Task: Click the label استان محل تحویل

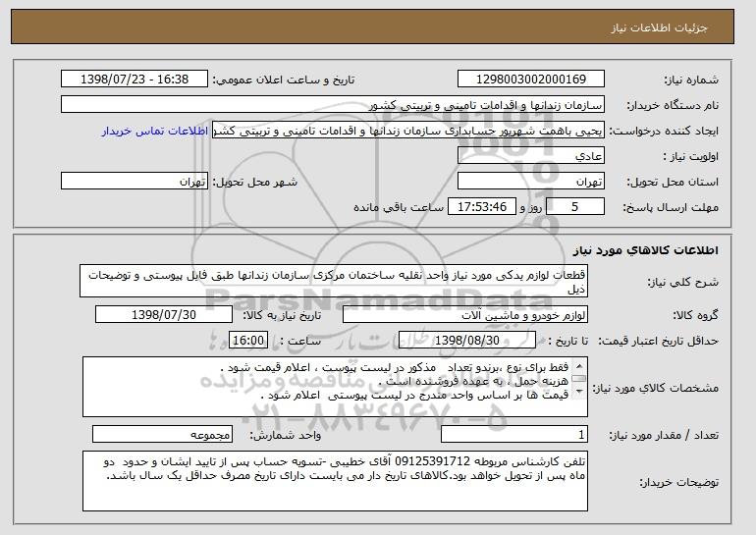Action: 673,183
